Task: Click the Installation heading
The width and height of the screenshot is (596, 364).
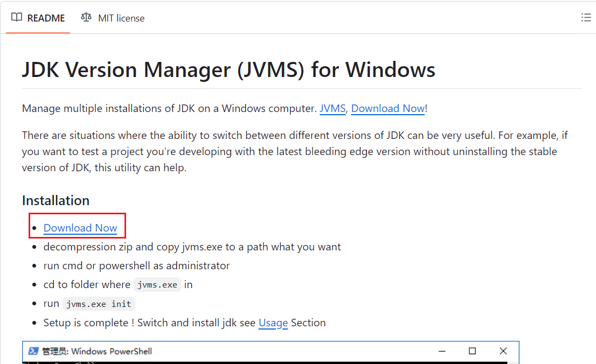Action: (x=56, y=201)
